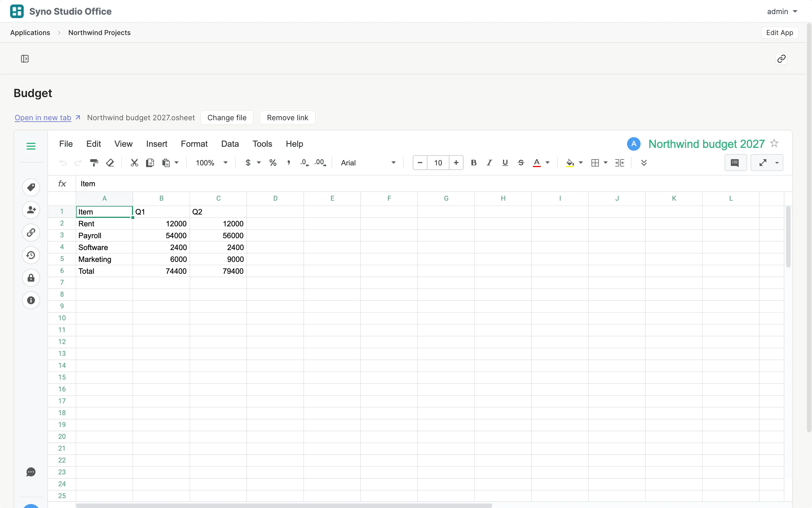
Task: Click the Undo arrow
Action: pos(63,163)
